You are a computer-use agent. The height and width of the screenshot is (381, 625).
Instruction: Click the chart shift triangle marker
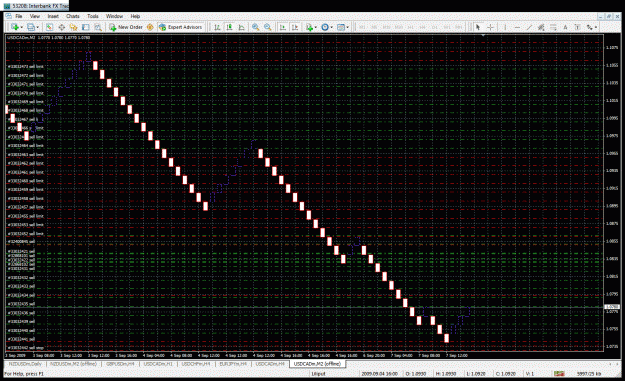(x=483, y=35)
